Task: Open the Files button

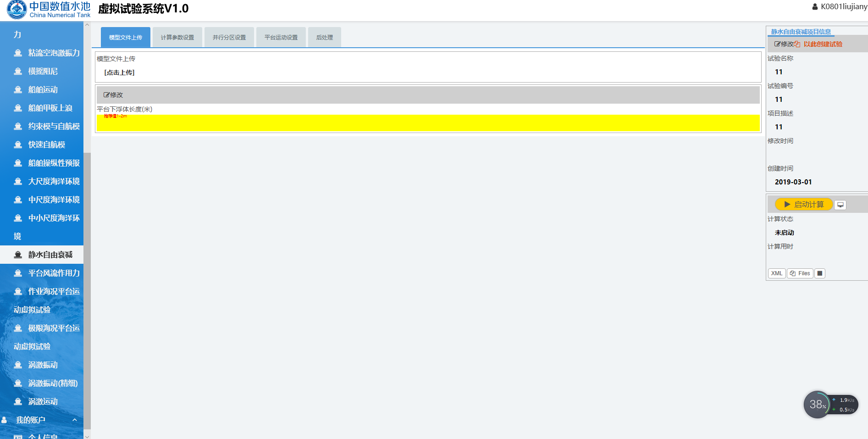Action: (x=800, y=273)
